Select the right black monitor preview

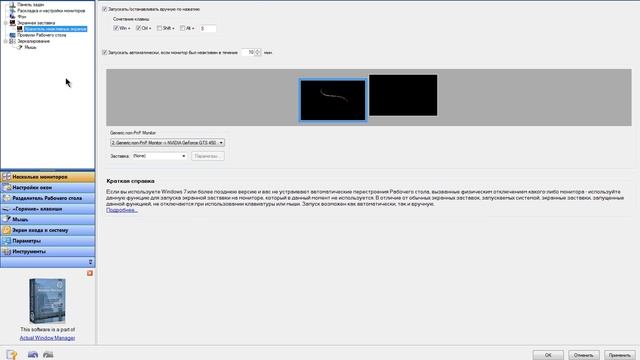pos(403,95)
